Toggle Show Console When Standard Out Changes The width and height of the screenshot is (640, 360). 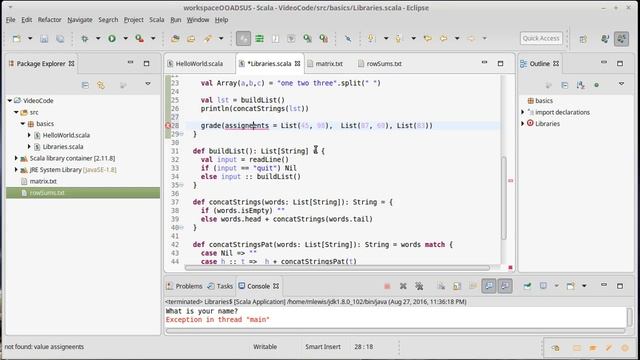489,287
